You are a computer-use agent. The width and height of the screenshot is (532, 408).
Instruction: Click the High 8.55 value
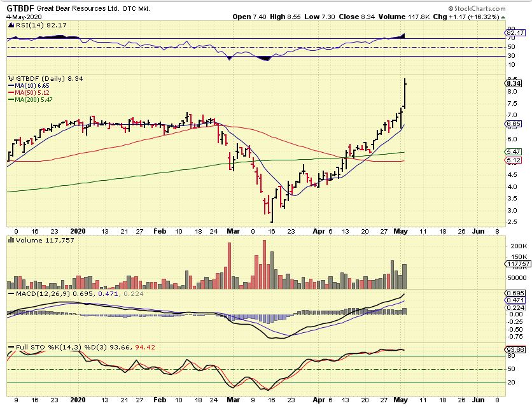click(x=285, y=17)
